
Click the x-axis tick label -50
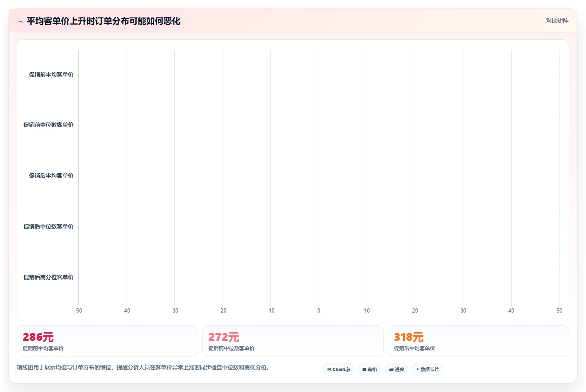[x=78, y=310]
